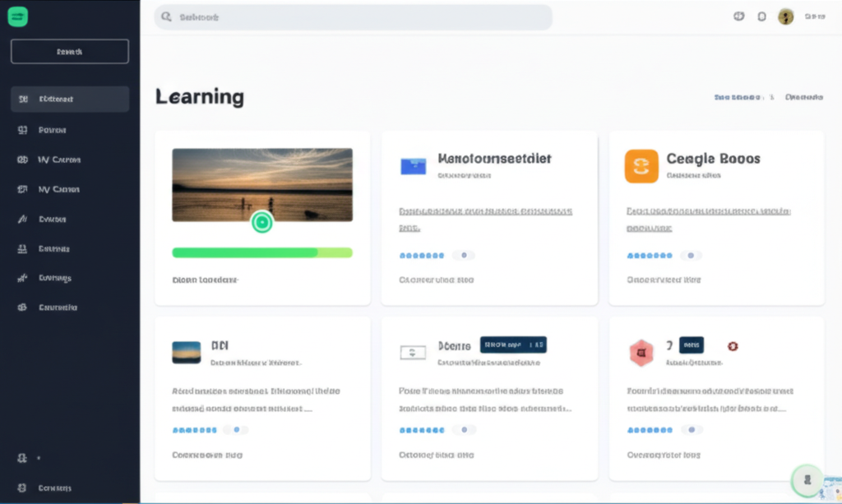Click the outlined button at the sidebar top

coord(70,52)
